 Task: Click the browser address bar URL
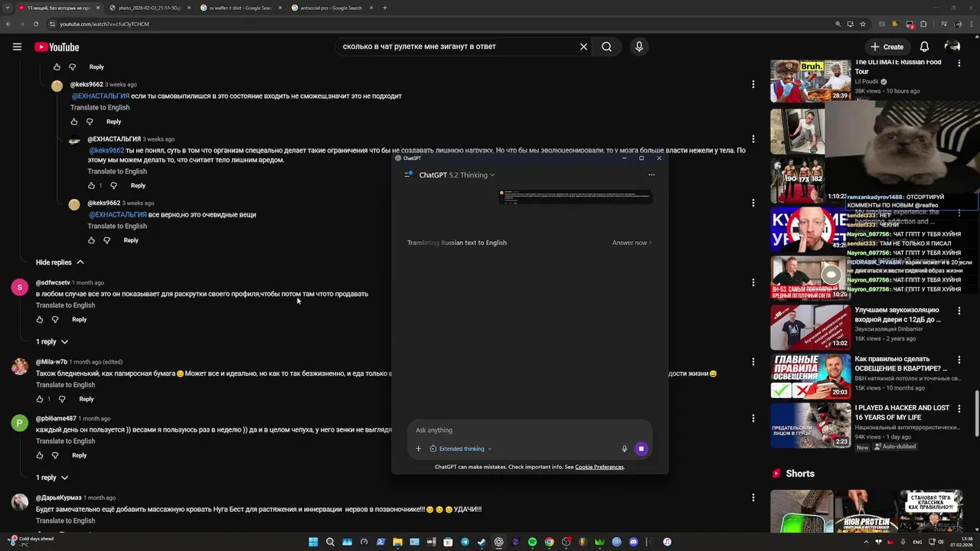[104, 24]
